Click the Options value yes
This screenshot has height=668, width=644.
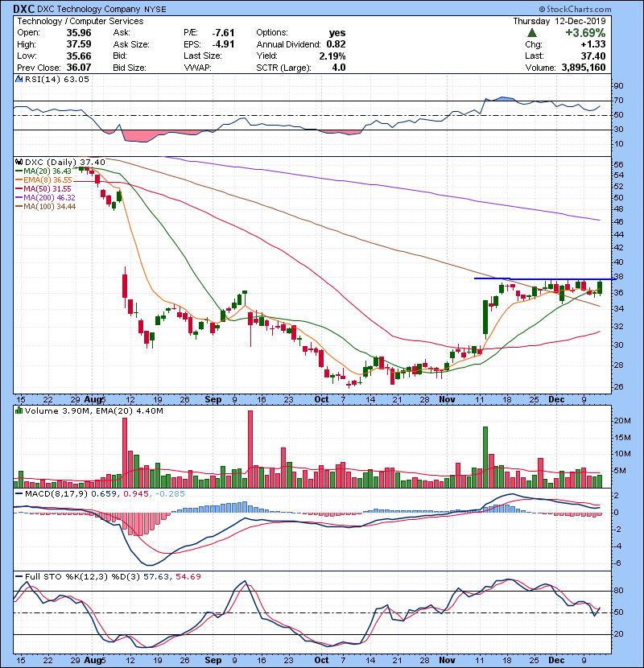pyautogui.click(x=337, y=33)
